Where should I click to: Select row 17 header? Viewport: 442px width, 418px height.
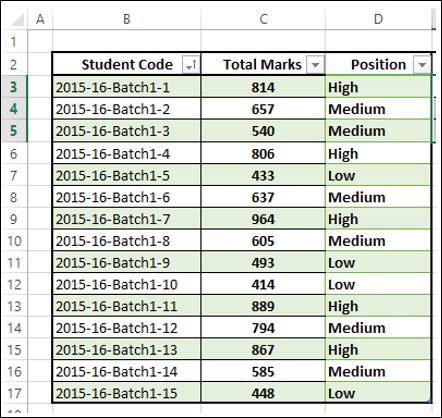pyautogui.click(x=14, y=393)
